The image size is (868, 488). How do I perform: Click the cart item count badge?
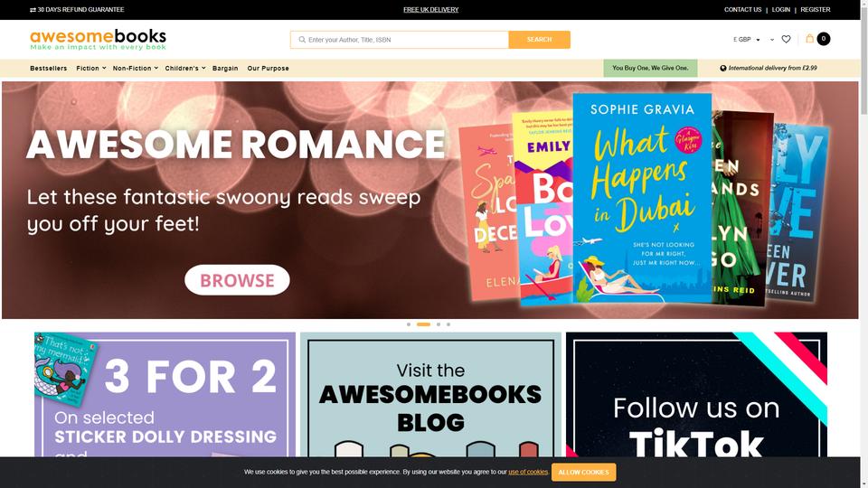(x=824, y=39)
